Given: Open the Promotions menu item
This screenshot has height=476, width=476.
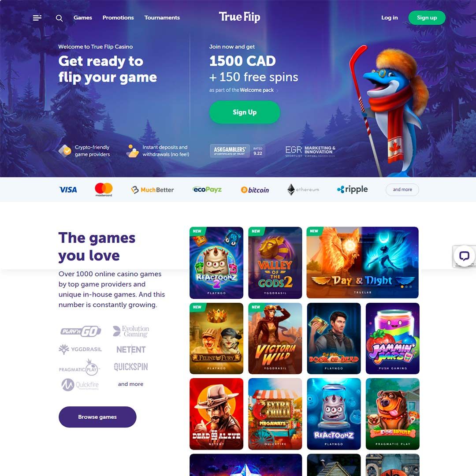Looking at the screenshot, I should (118, 18).
